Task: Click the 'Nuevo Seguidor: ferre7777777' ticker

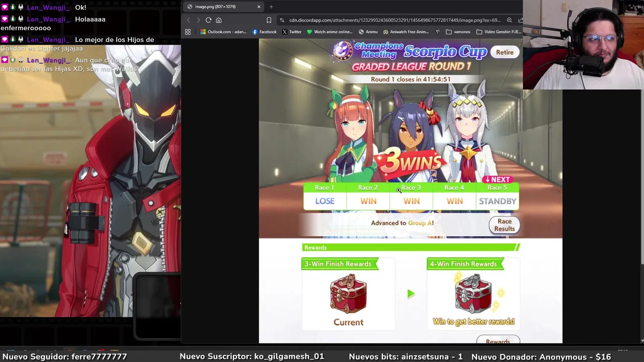Action: click(64, 356)
